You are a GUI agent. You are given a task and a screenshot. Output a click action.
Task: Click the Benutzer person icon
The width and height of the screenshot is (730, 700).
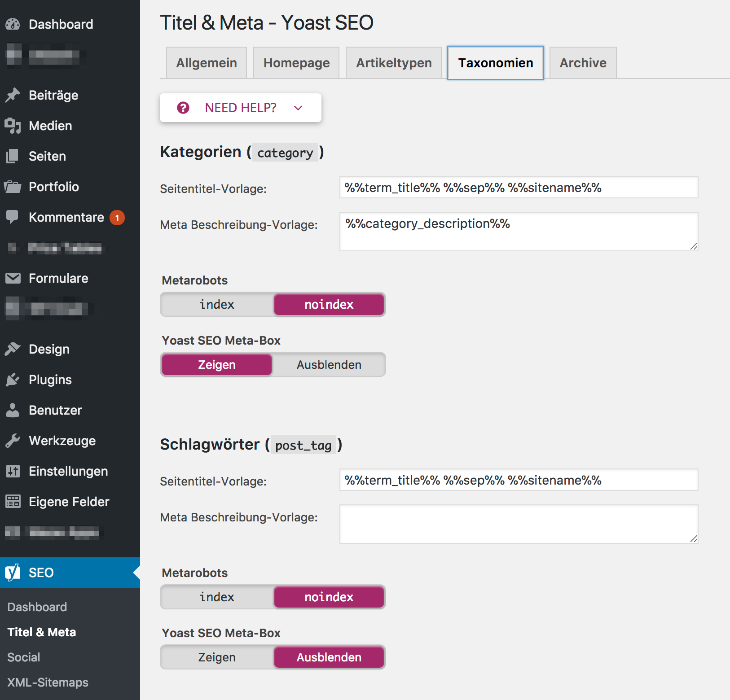(x=13, y=410)
